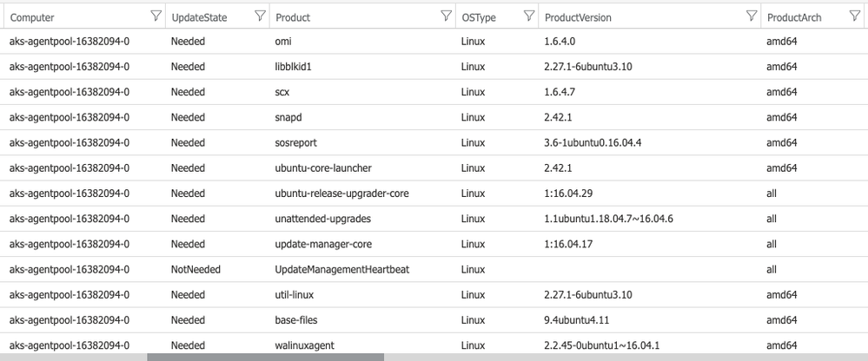Click the NotNeeded update state cell

195,269
